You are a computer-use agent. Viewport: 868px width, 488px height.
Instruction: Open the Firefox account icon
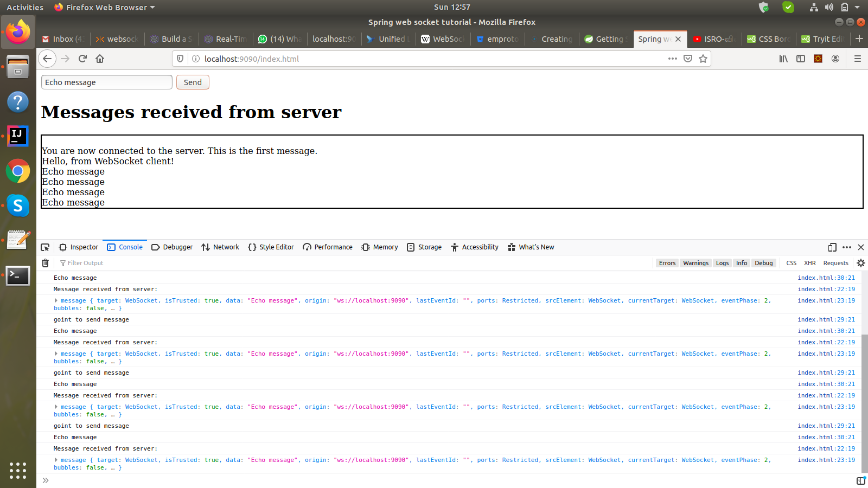pyautogui.click(x=835, y=59)
